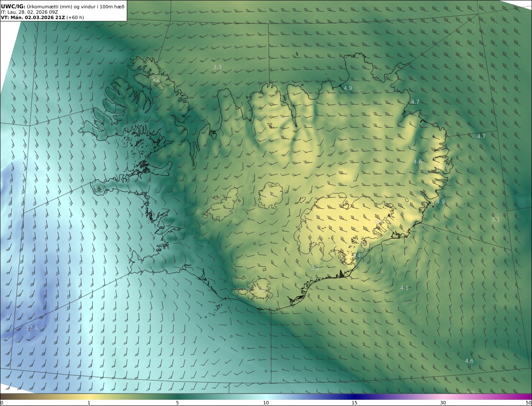This screenshot has height=406, width=532.
Task: Click the 3.2 value on the Westfjords
Action: (x=156, y=79)
